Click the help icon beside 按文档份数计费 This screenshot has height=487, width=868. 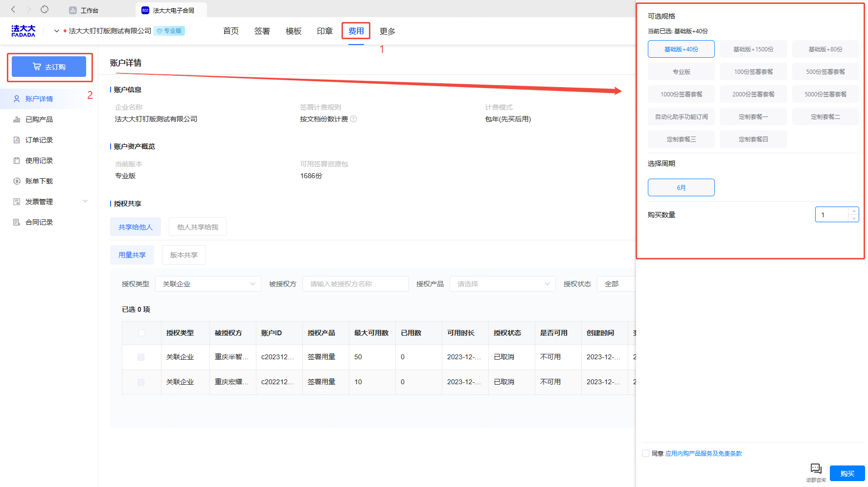coord(354,119)
